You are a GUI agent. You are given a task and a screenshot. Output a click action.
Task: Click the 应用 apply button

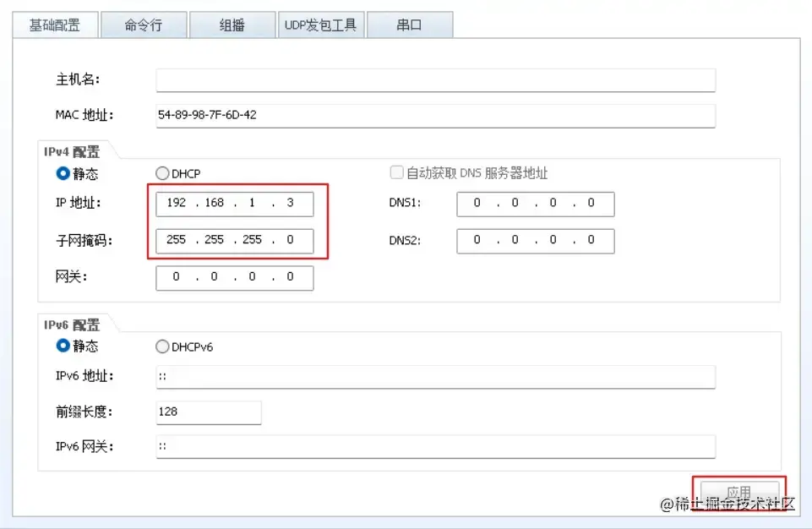click(739, 494)
